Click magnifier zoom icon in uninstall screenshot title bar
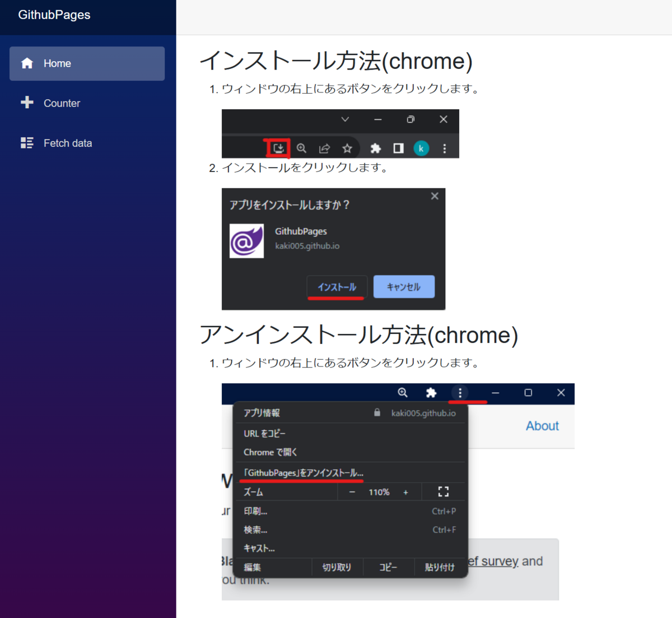 [x=403, y=393]
